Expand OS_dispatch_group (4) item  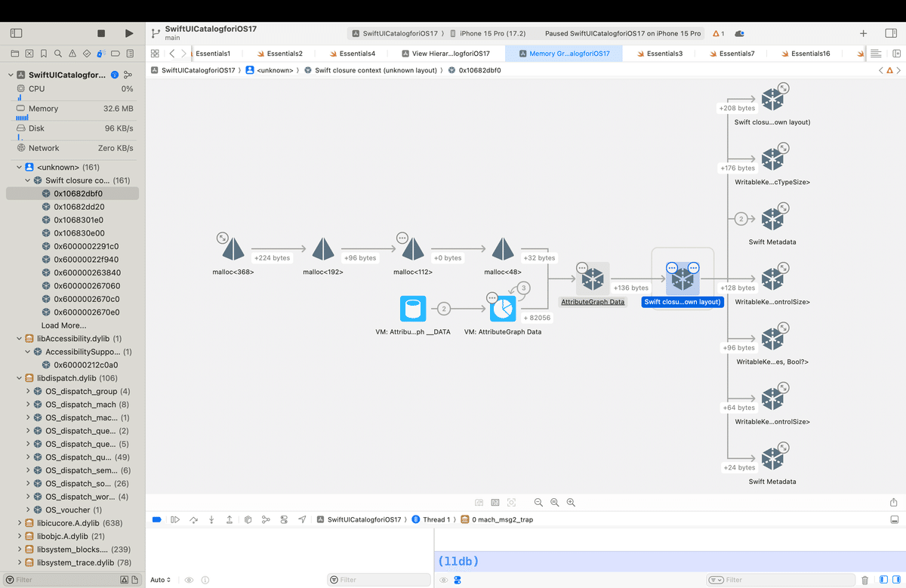pyautogui.click(x=28, y=391)
